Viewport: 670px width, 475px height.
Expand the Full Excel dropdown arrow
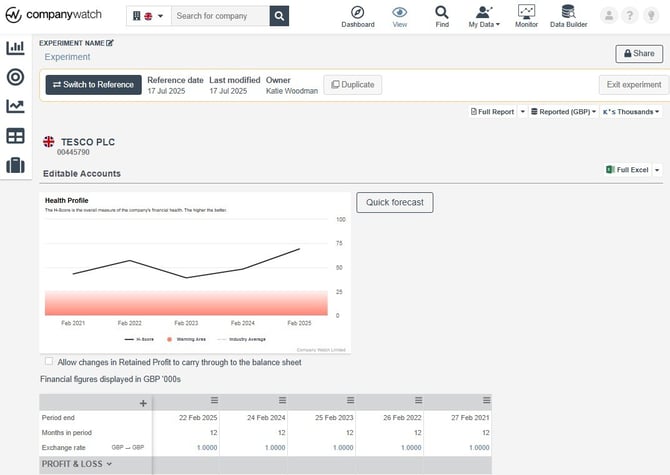[657, 170]
